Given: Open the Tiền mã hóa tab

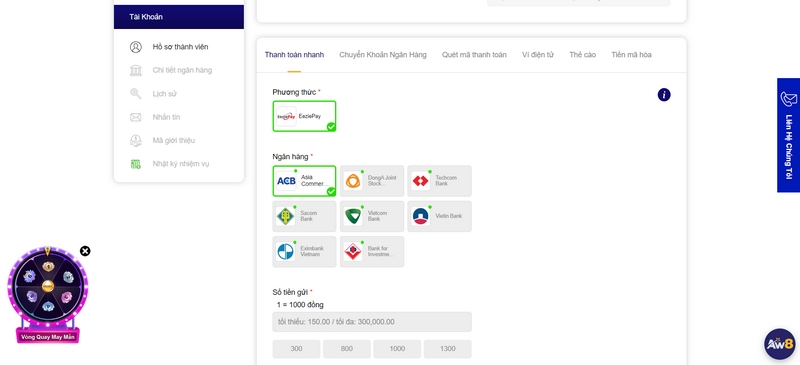Looking at the screenshot, I should pos(631,55).
